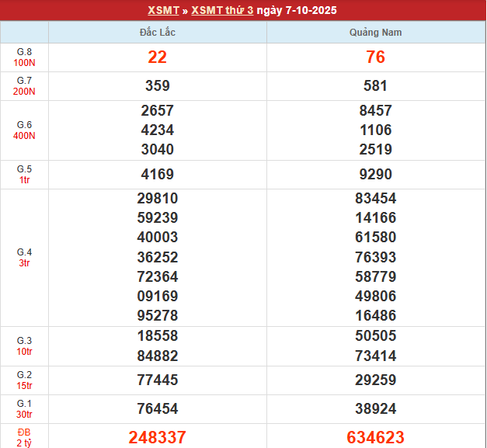Screen dimensions: 487x448
Task: Click Đắc Lắc G.5 number 4169
Action: tap(157, 175)
